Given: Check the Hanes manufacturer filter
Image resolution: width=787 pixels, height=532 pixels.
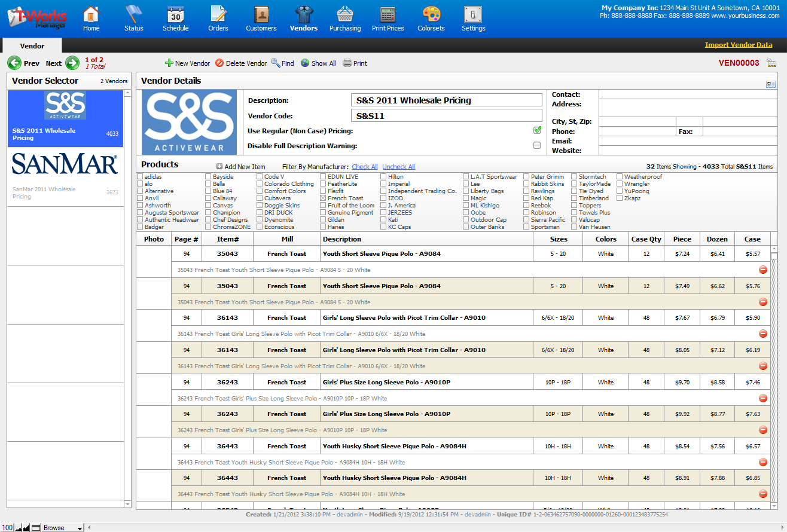Looking at the screenshot, I should coord(323,227).
